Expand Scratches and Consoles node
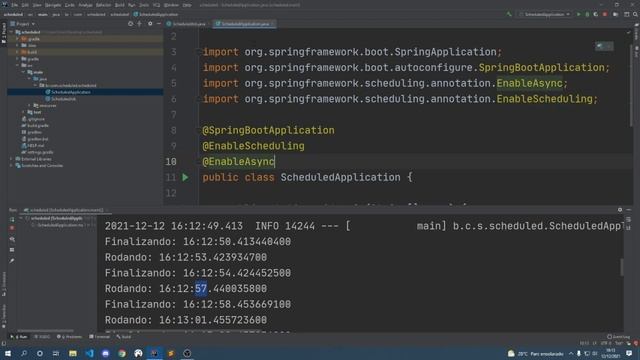640x360 pixels. [x=12, y=165]
